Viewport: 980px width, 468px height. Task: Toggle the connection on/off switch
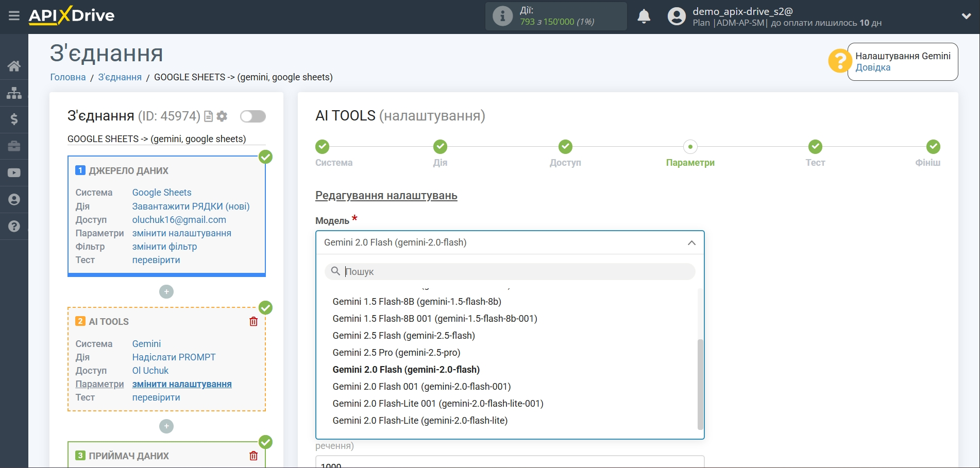(x=253, y=116)
